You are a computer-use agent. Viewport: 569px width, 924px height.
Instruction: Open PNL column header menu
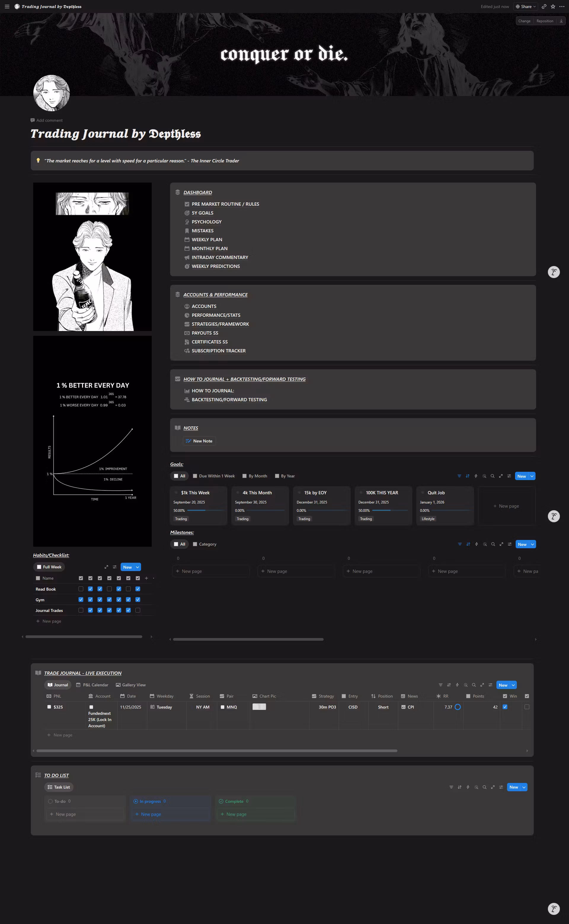[x=54, y=696]
